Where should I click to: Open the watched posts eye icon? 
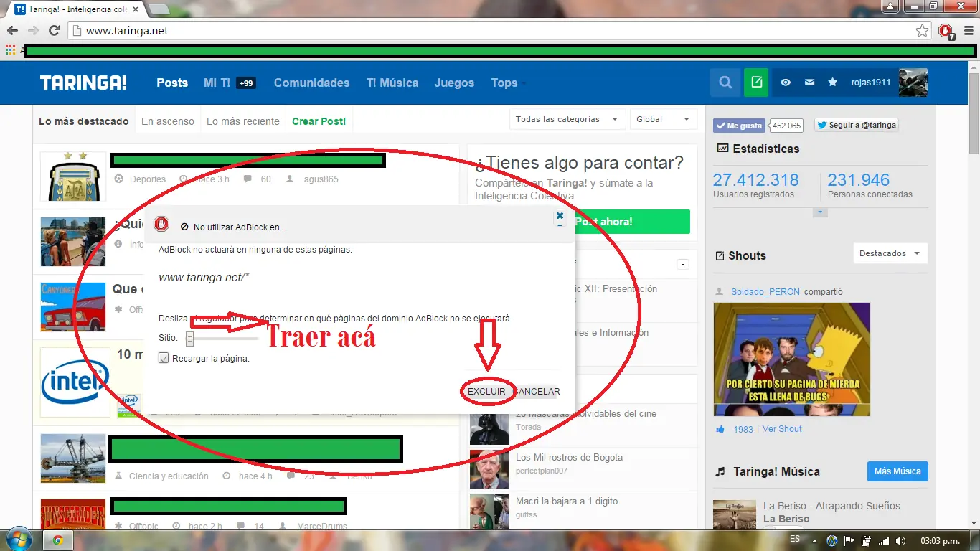tap(785, 83)
